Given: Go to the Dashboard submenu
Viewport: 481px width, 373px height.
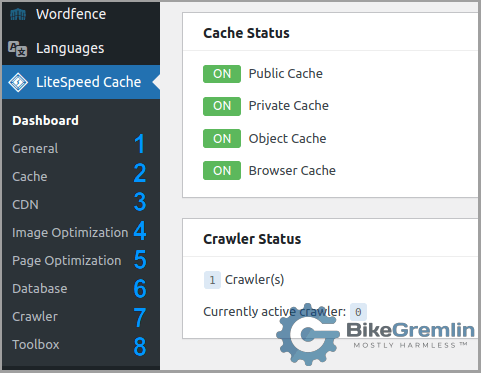Looking at the screenshot, I should pyautogui.click(x=45, y=121).
